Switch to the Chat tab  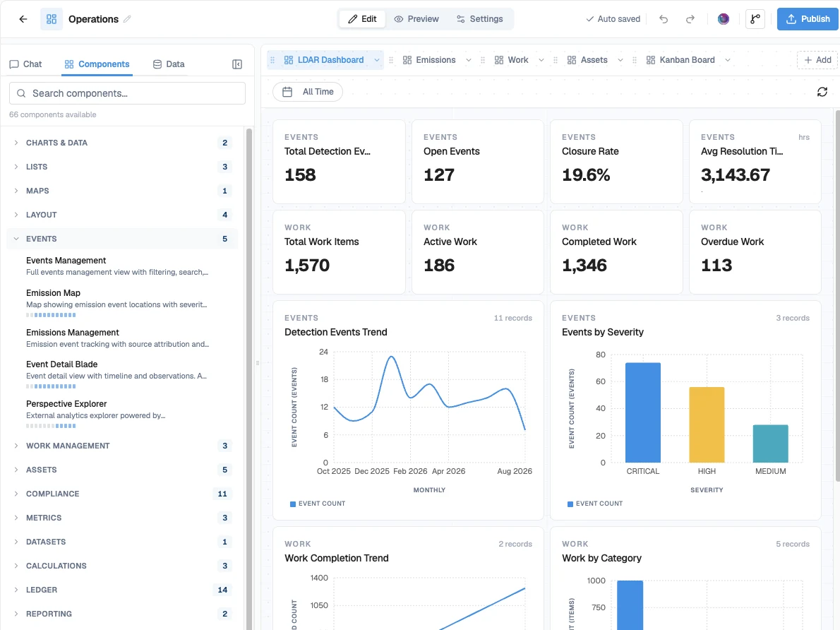point(25,64)
